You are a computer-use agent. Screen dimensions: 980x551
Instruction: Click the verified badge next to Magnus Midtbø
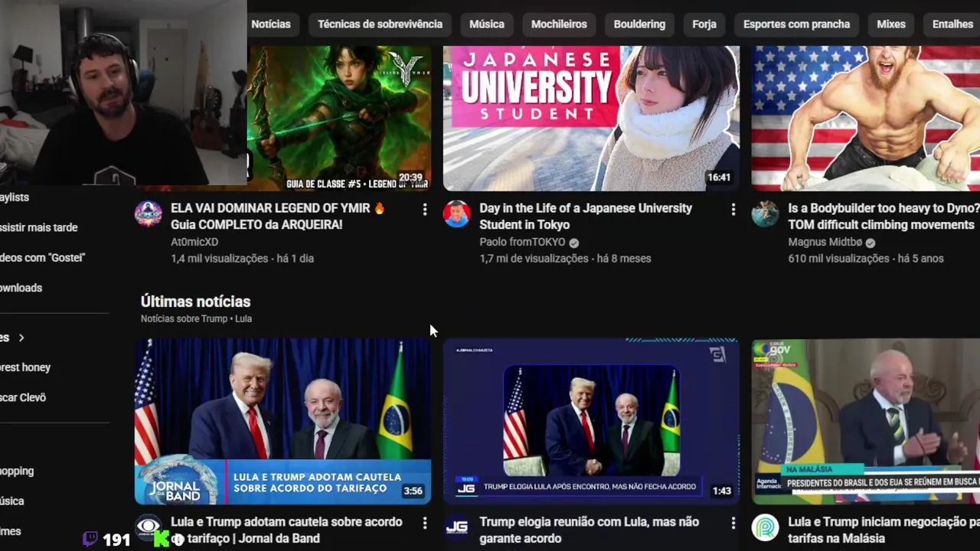click(871, 243)
